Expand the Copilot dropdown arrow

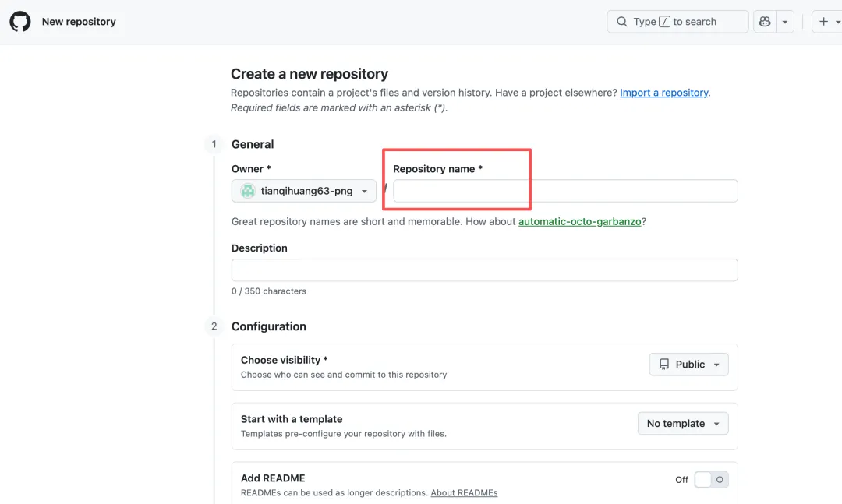pyautogui.click(x=785, y=22)
